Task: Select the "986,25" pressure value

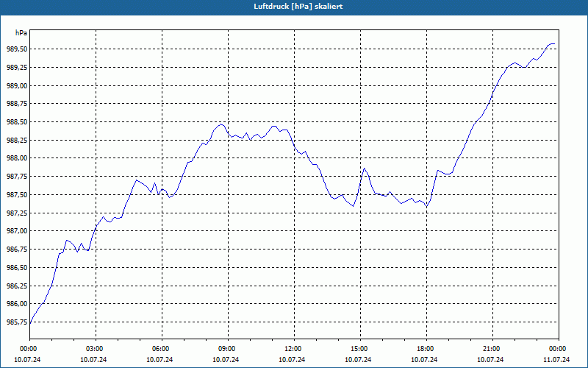Action: tap(17, 286)
